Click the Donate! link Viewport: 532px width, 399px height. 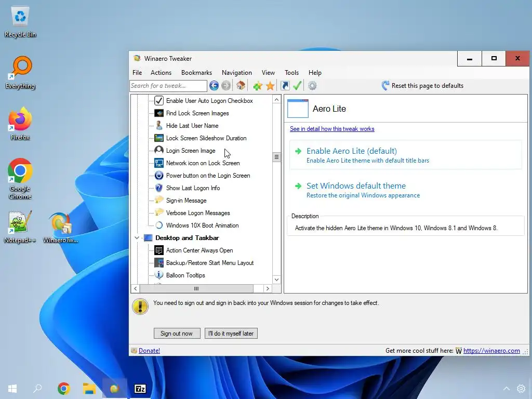pyautogui.click(x=149, y=351)
